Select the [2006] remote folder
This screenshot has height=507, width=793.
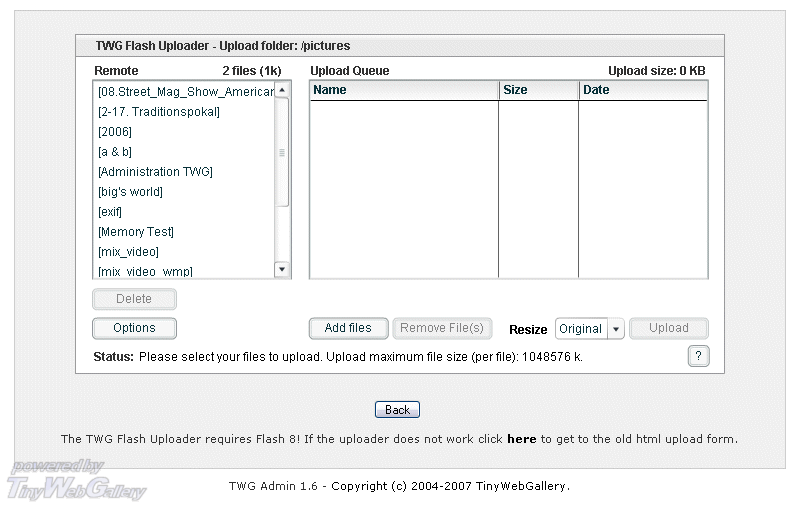click(115, 132)
